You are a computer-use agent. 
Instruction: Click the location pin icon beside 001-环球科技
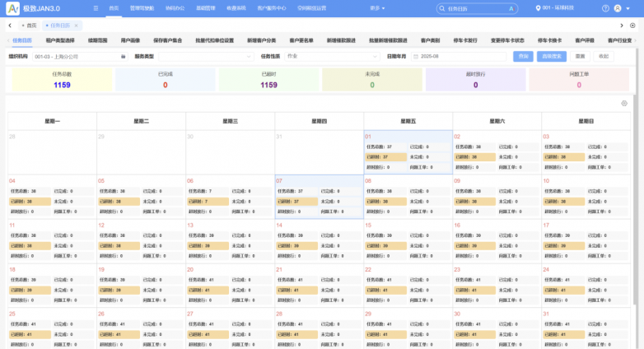point(538,7)
